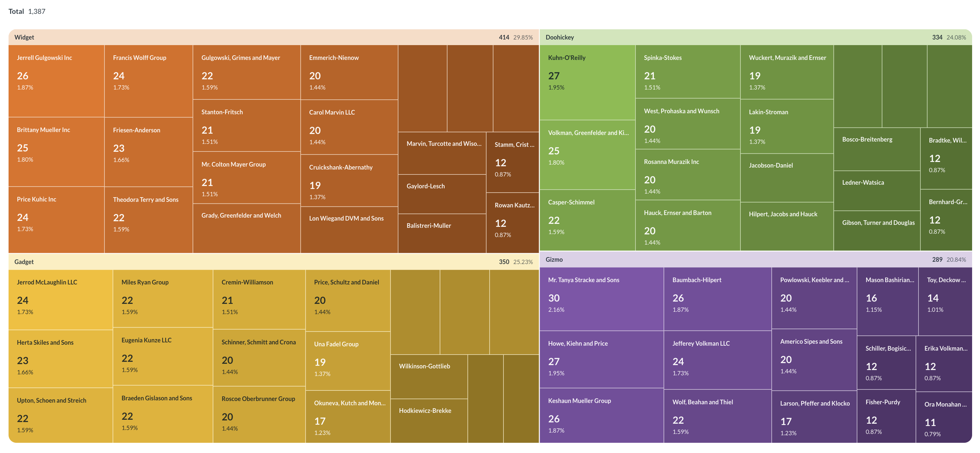Viewport: 980px width, 453px height.
Task: Select the Jacobson-Daniel tile
Action: [787, 178]
